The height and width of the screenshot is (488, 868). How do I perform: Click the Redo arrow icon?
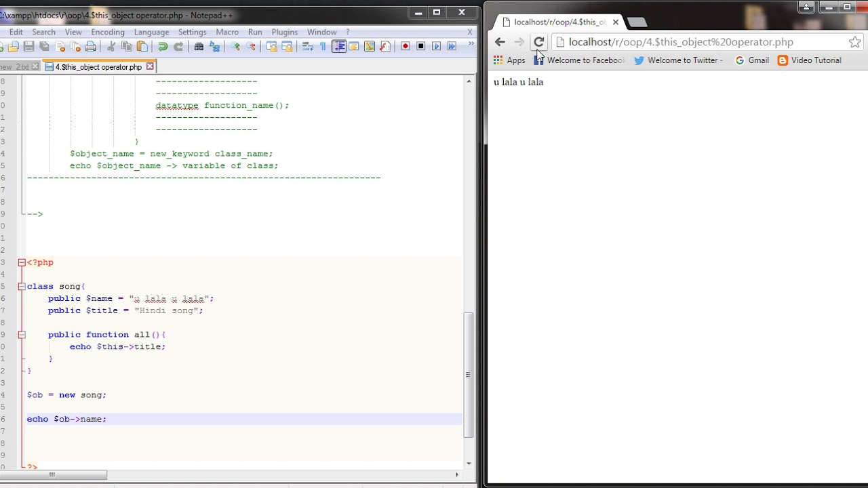pyautogui.click(x=178, y=46)
